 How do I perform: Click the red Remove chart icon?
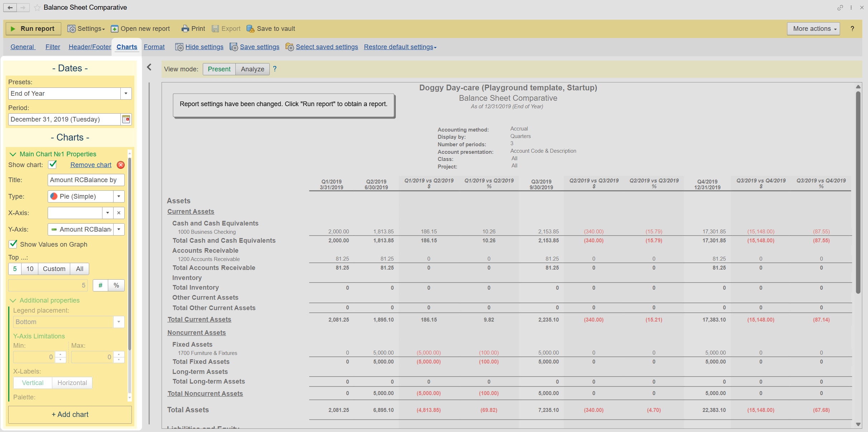121,165
